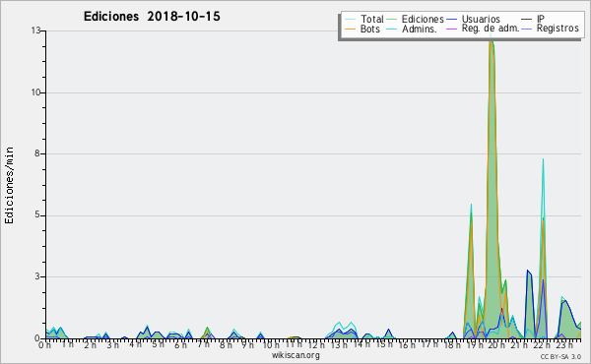Viewport: 591px width, 364px height.
Task: Click the x-axis label '9 h'
Action: (x=247, y=345)
